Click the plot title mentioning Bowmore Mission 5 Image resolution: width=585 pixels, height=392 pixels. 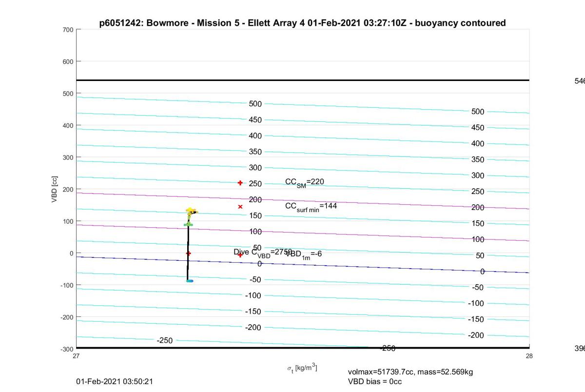click(302, 23)
